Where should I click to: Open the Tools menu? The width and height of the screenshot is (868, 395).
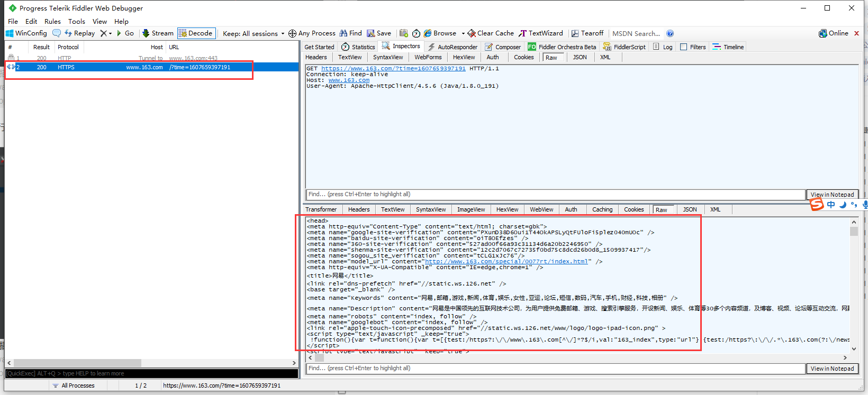(77, 22)
